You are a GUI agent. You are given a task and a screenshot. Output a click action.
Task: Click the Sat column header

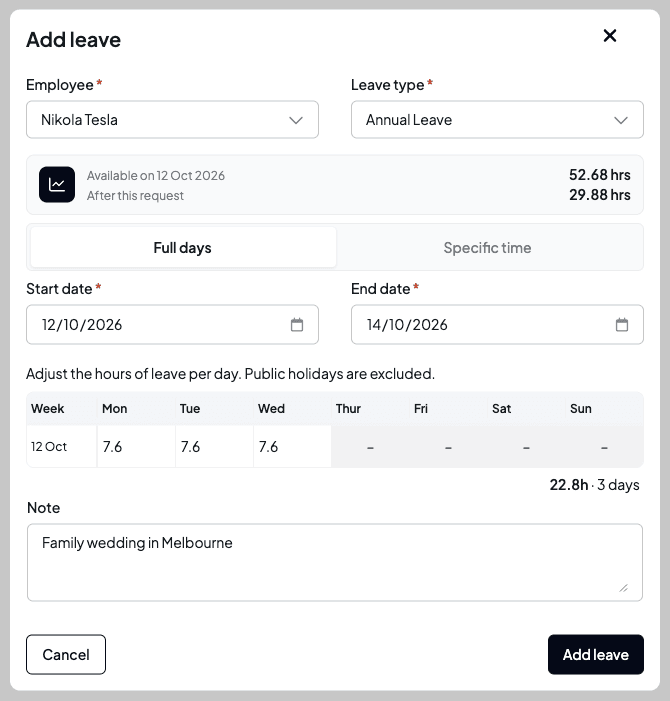[x=501, y=409]
